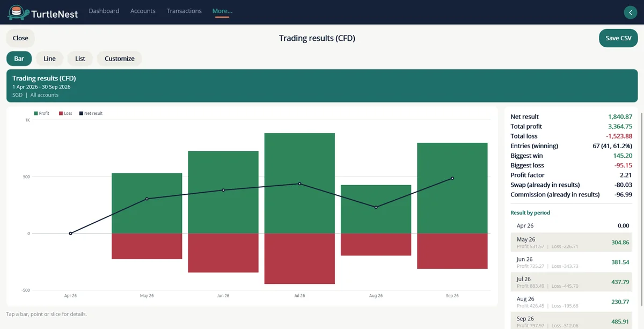This screenshot has width=644, height=329.
Task: Click the Aug 26 red loss bar
Action: pyautogui.click(x=376, y=244)
